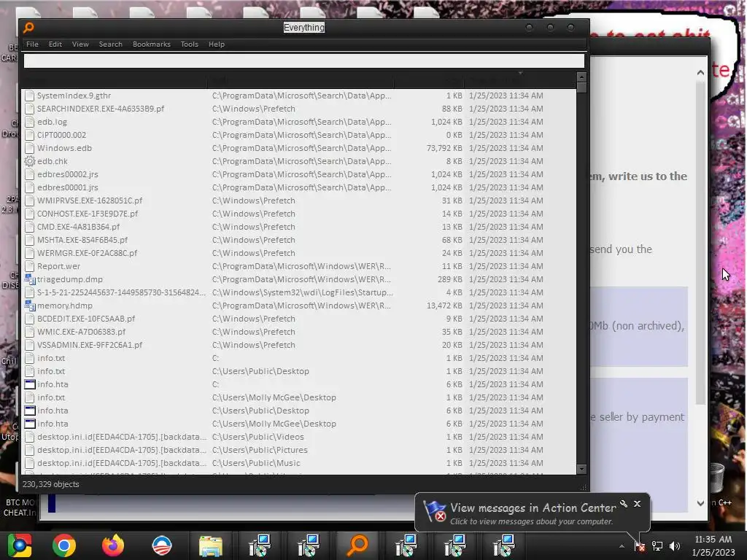747x560 pixels.
Task: Click the 73,792 KB size of Windows.edb
Action: 444,148
